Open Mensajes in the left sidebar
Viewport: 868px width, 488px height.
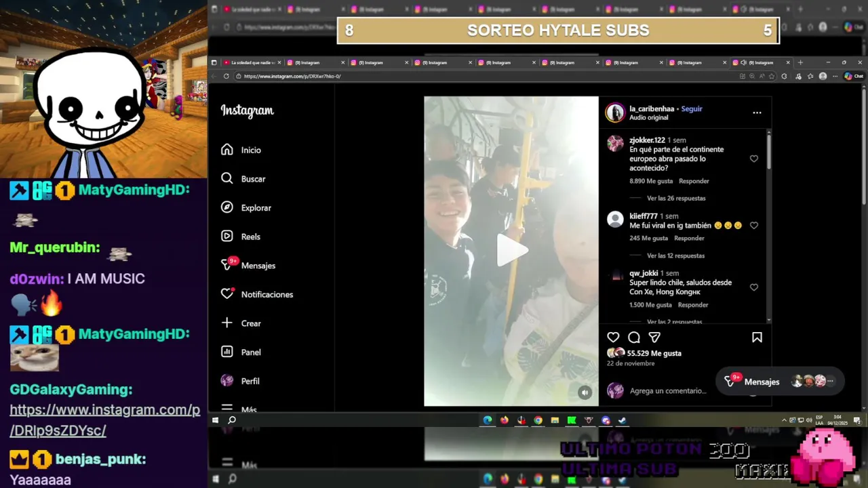[248, 265]
